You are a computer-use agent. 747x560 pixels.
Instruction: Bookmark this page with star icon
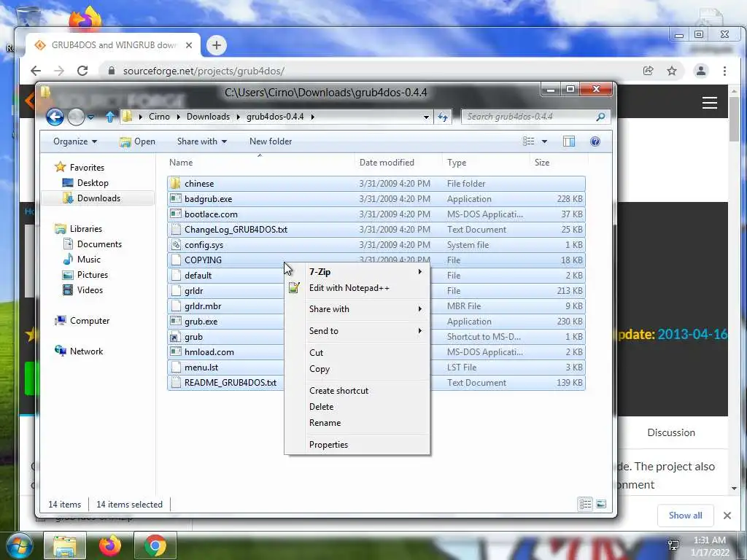pyautogui.click(x=672, y=71)
